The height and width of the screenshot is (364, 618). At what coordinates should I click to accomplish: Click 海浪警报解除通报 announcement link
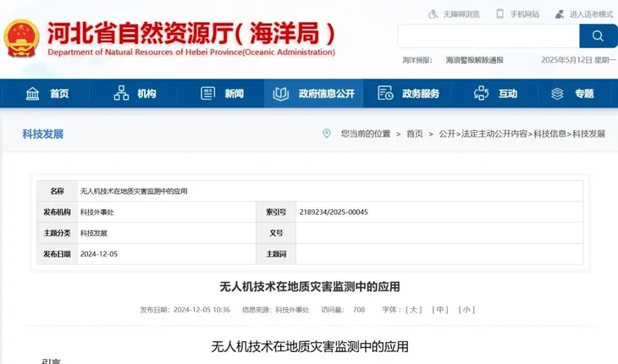pos(475,60)
